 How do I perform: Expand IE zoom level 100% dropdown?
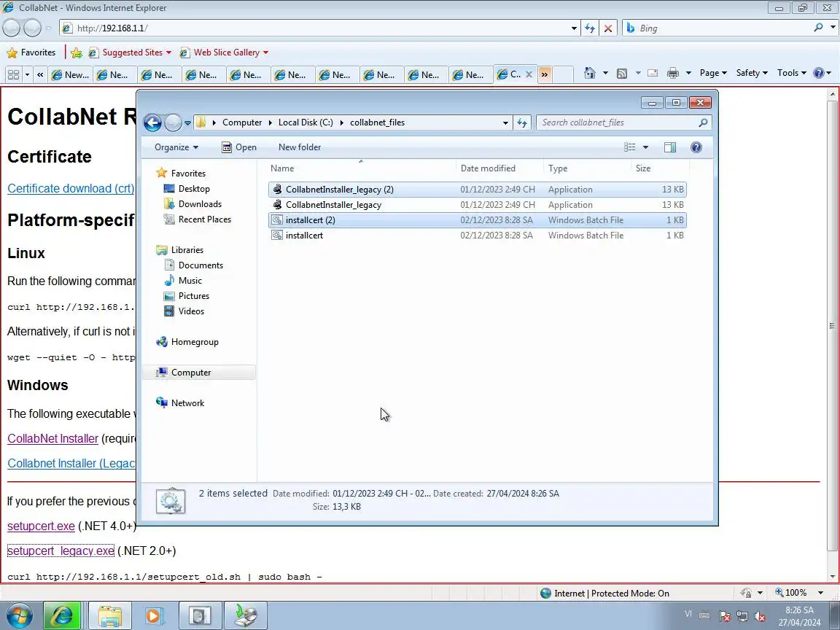[x=820, y=593]
